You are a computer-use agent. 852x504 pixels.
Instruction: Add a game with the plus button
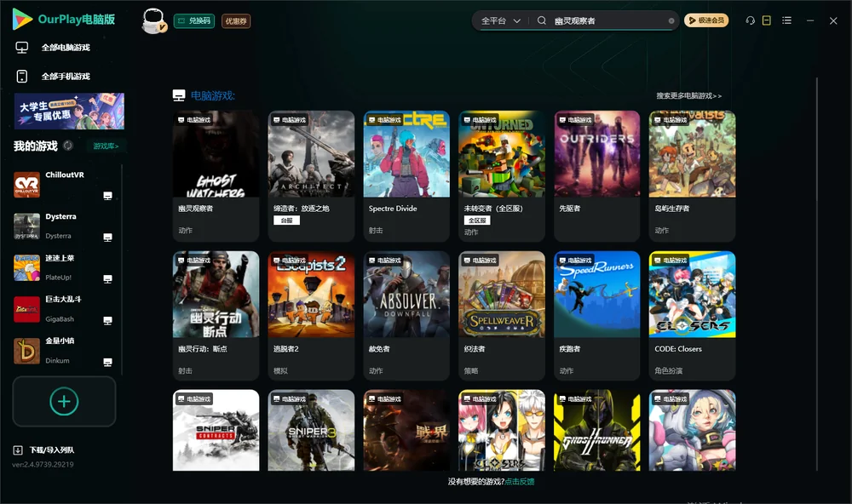point(64,401)
